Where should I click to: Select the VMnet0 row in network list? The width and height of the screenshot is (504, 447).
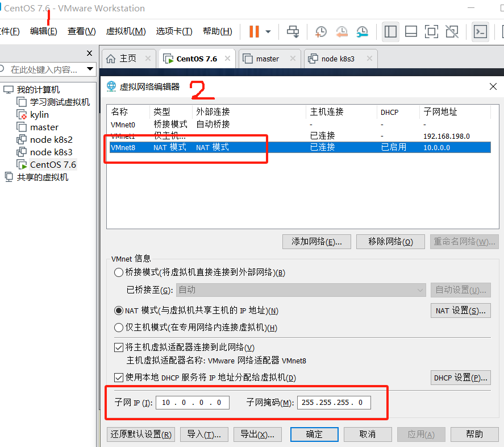[300, 124]
